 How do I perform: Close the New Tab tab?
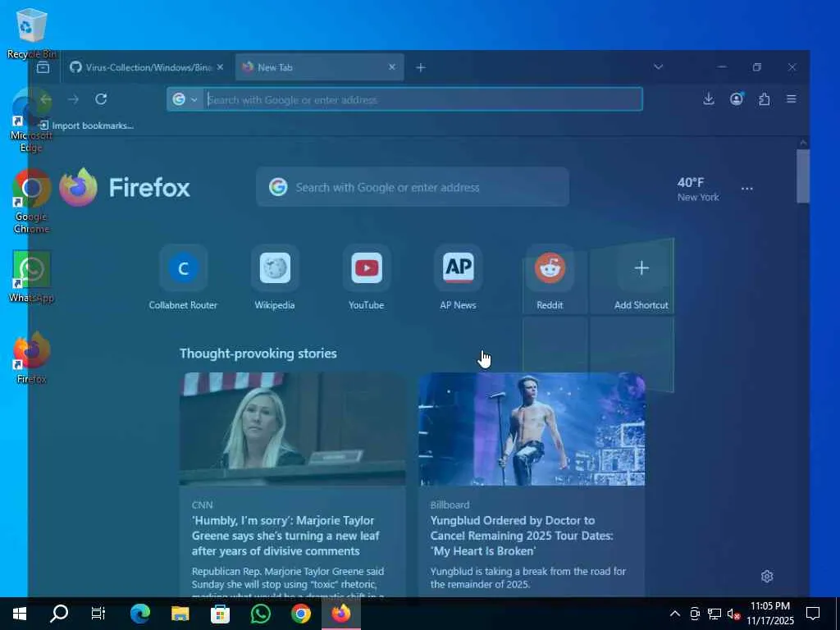(391, 67)
